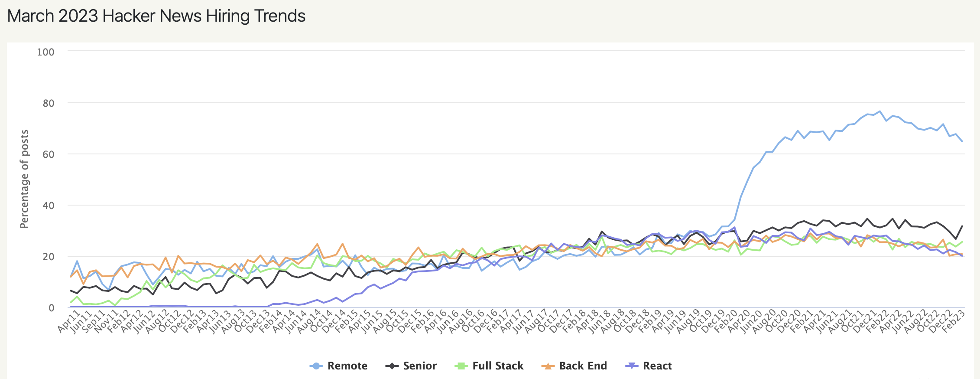The image size is (980, 379).
Task: Click the 60 y-axis tick label
Action: (x=49, y=154)
